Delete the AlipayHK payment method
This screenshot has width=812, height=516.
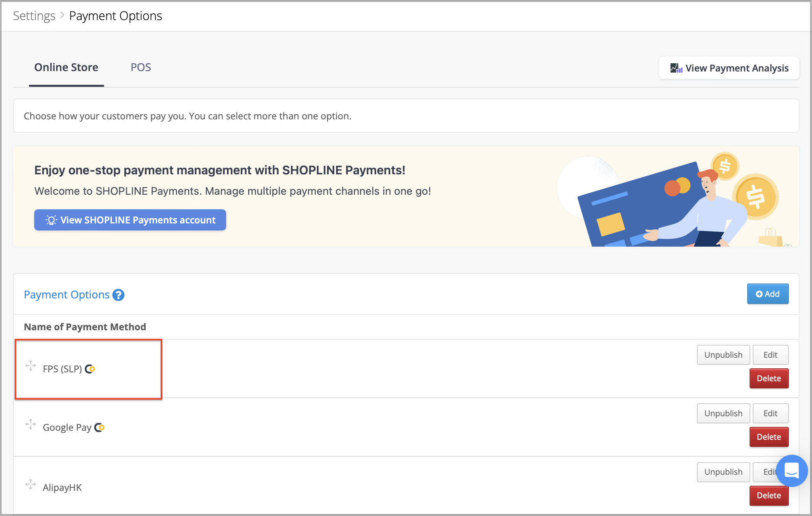point(769,496)
